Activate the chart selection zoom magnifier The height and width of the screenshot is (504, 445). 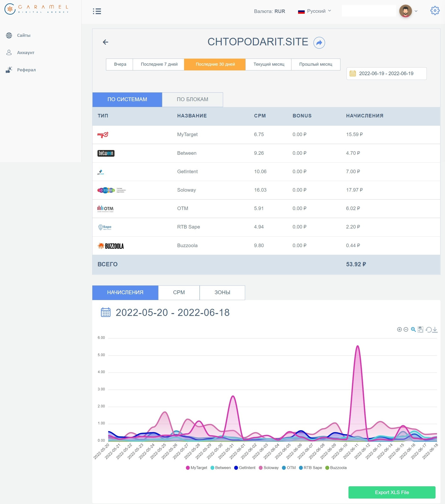coord(413,329)
